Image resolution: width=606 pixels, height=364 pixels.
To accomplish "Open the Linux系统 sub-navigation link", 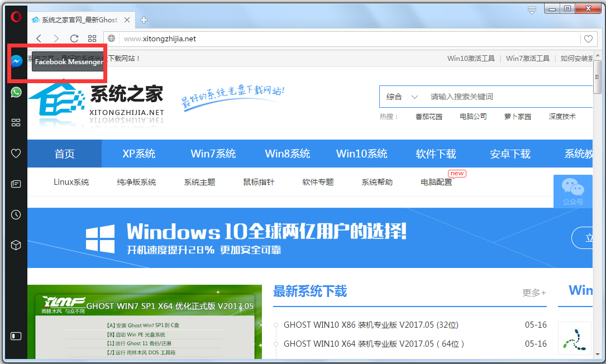I will (71, 182).
